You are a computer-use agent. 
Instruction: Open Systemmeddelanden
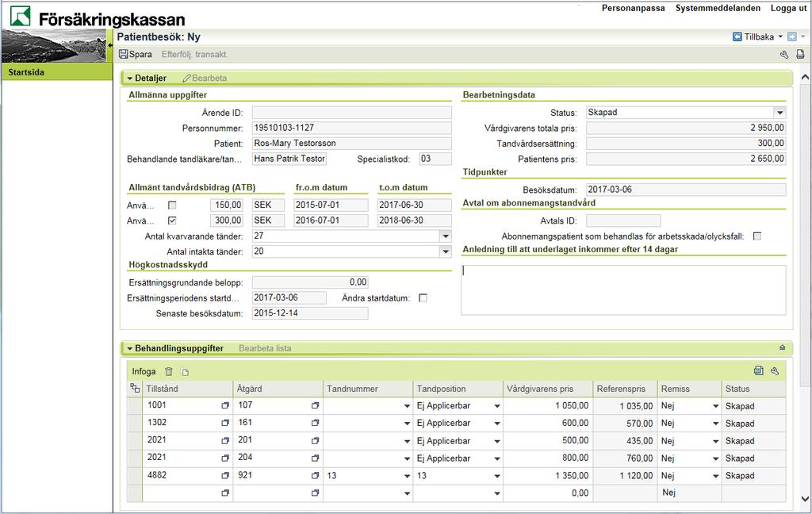(x=718, y=8)
